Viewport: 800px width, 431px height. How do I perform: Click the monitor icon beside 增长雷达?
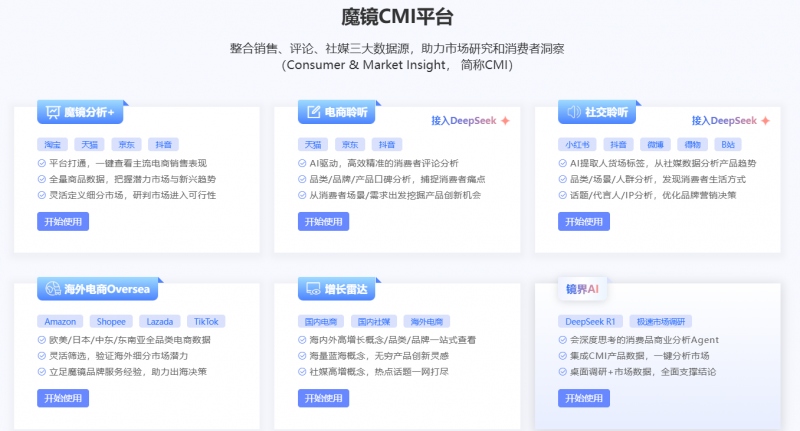pyautogui.click(x=312, y=290)
